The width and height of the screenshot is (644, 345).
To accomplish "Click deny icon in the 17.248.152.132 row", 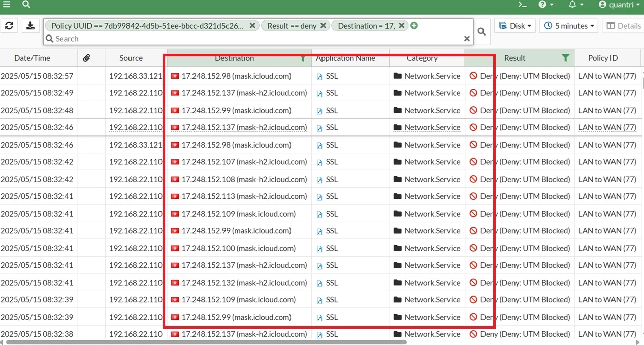I will point(473,283).
